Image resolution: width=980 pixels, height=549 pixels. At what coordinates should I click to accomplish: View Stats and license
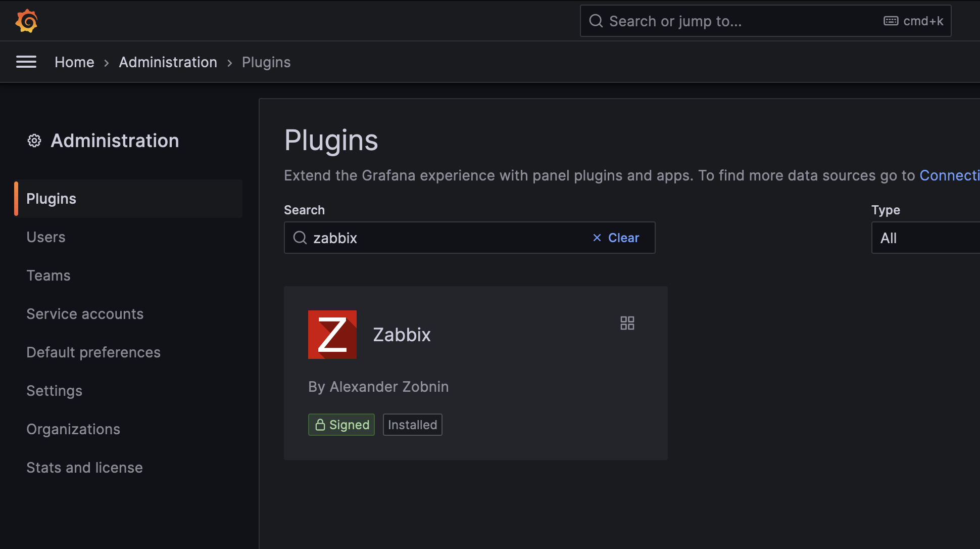[x=84, y=467]
